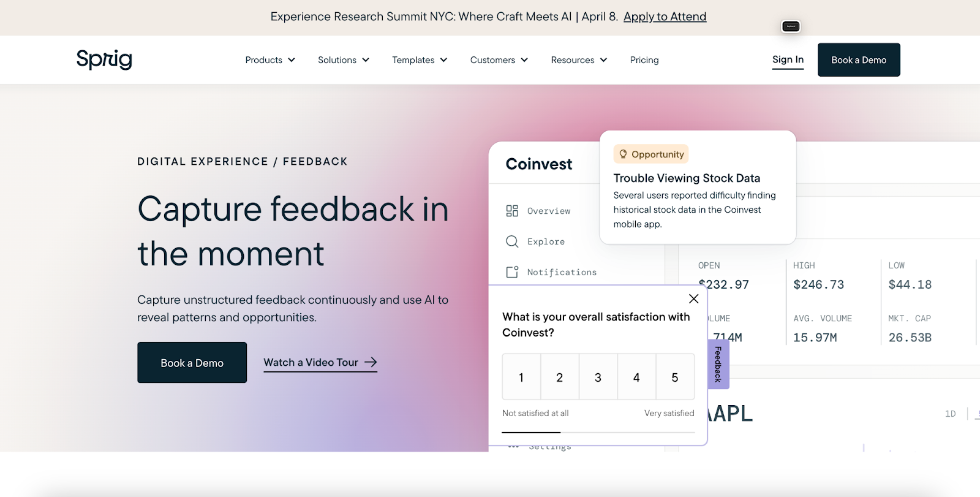The width and height of the screenshot is (980, 497).
Task: Click the arrow icon next to Watch a Video Tour
Action: click(x=371, y=362)
